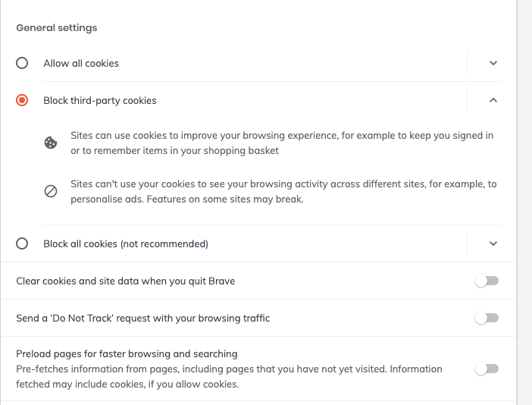Expand the Block all cookies chevron
This screenshot has width=532, height=405.
point(493,243)
